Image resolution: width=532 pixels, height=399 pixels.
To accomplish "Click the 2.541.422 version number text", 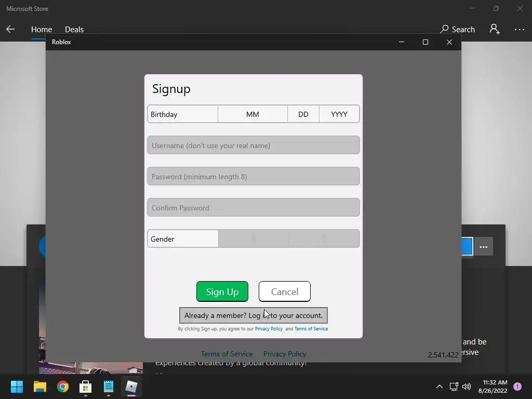I will [443, 355].
